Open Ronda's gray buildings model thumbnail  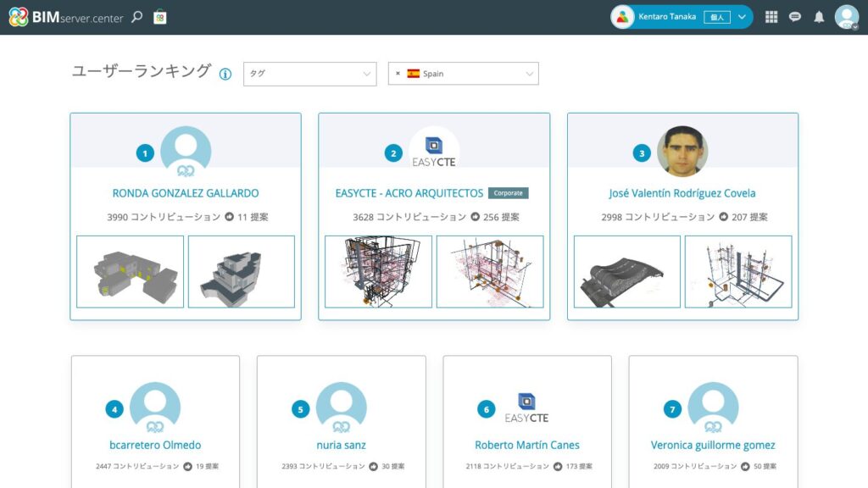point(130,272)
